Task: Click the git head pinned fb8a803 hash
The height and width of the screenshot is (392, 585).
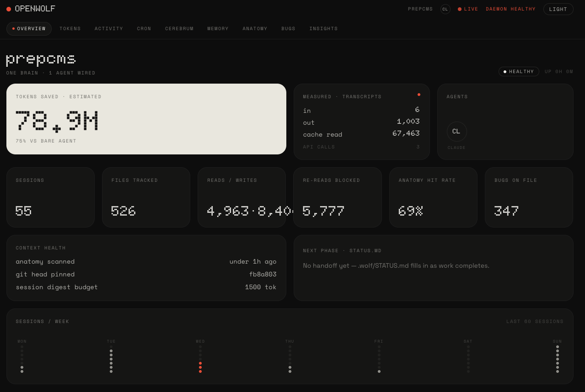Action: tap(263, 275)
